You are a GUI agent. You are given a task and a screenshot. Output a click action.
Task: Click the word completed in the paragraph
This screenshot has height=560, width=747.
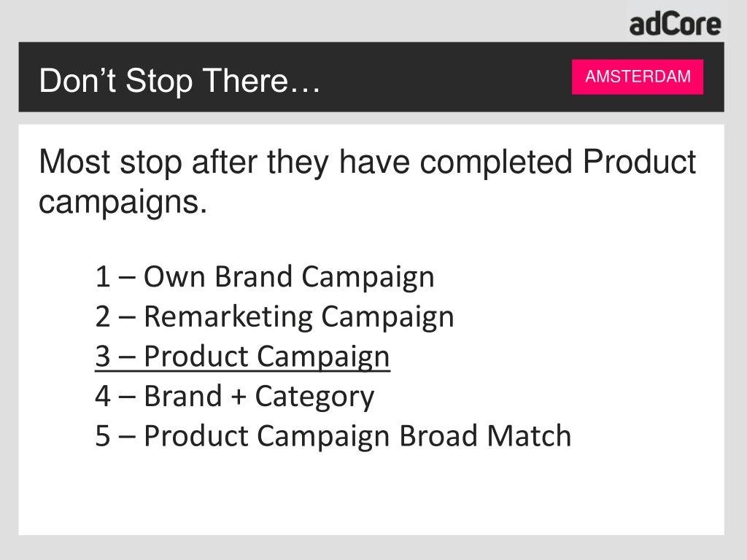(x=496, y=163)
